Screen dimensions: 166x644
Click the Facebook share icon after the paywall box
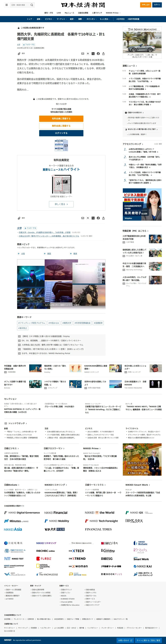point(98,218)
